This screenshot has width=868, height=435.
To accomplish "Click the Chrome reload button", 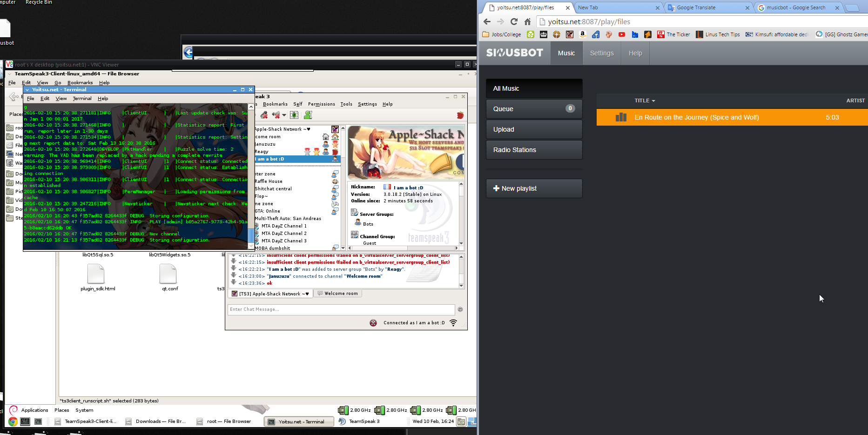I will [x=514, y=21].
